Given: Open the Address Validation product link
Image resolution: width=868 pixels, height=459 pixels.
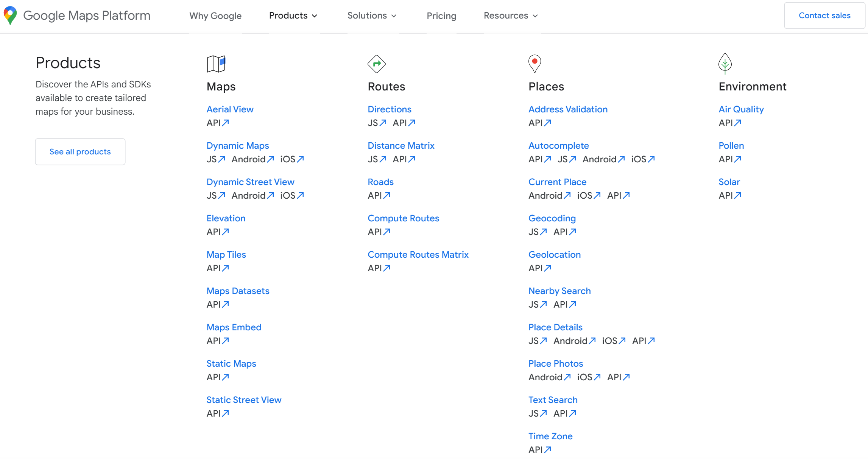Looking at the screenshot, I should pyautogui.click(x=568, y=109).
